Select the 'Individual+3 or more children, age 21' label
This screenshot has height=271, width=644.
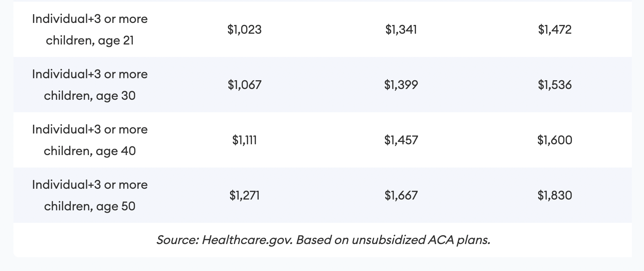90,30
